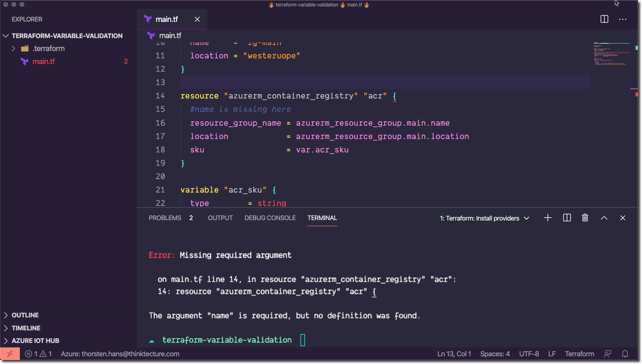Viewport: 642px width, 364px height.
Task: Click the feedback icon in status bar
Action: click(607, 354)
